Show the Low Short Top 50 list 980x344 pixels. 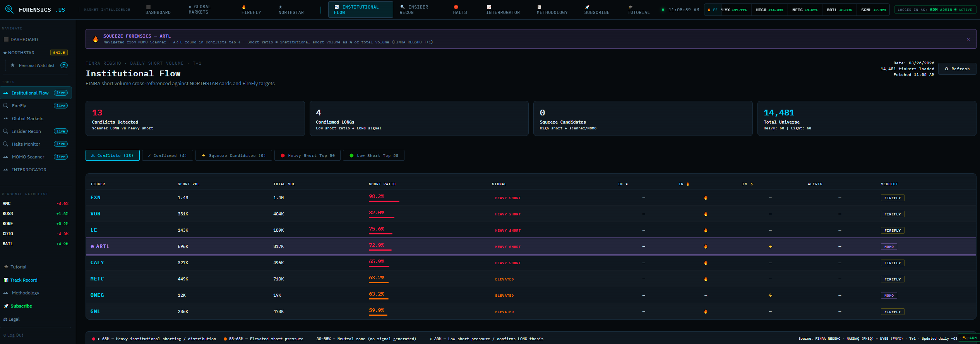(x=373, y=156)
